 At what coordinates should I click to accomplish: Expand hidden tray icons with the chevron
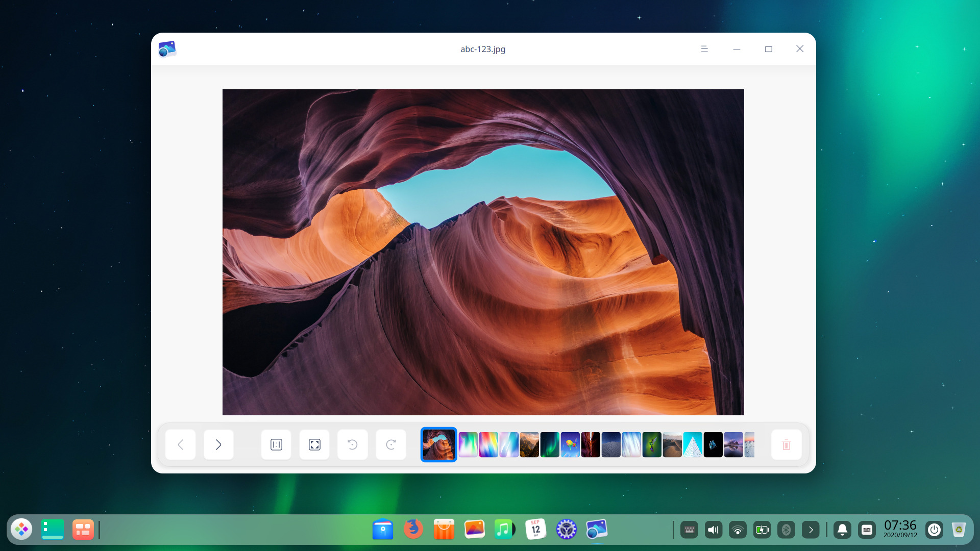[x=811, y=529]
